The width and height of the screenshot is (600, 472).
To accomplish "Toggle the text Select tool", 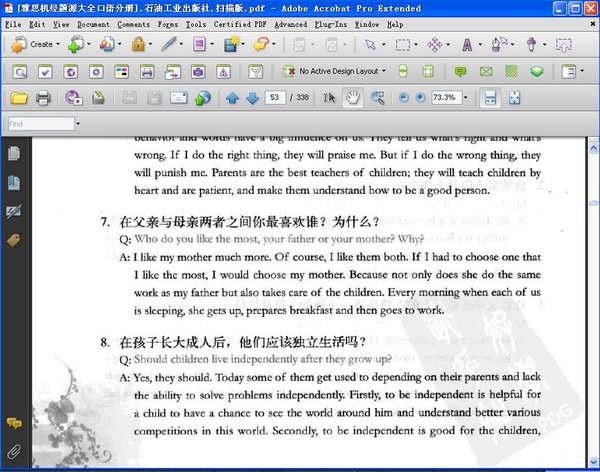I will pyautogui.click(x=329, y=98).
